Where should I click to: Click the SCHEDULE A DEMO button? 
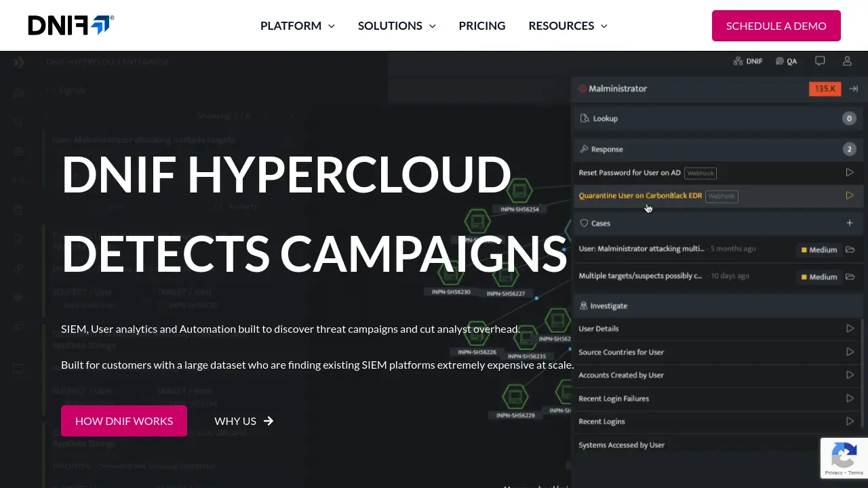tap(776, 26)
